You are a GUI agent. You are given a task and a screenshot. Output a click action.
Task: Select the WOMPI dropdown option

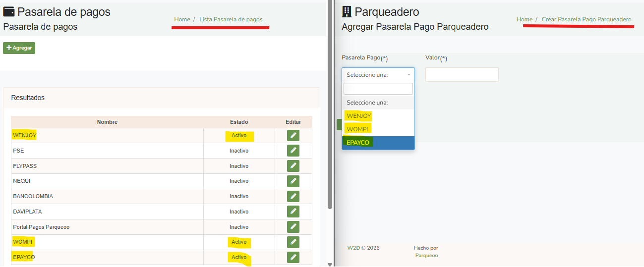click(x=358, y=129)
